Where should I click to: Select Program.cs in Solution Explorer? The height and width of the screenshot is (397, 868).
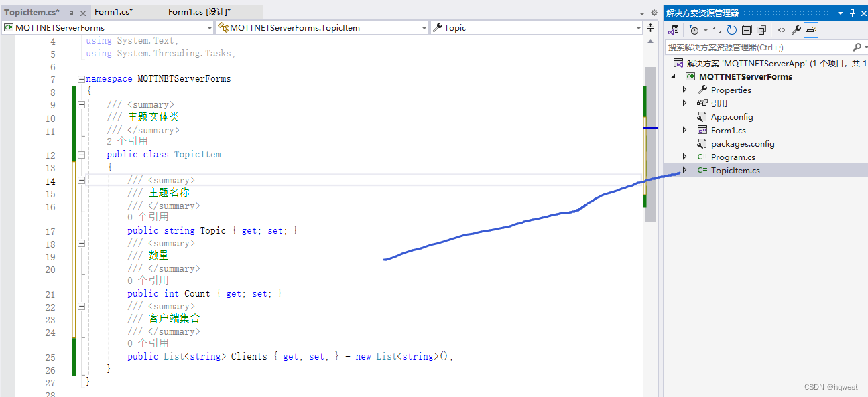click(x=733, y=157)
